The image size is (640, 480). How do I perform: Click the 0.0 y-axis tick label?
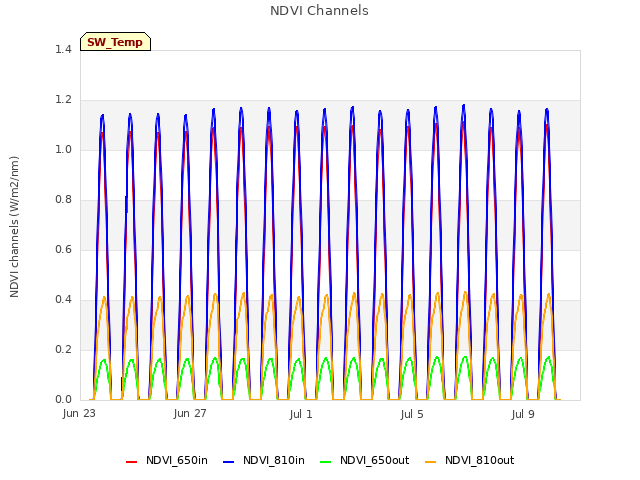(63, 399)
